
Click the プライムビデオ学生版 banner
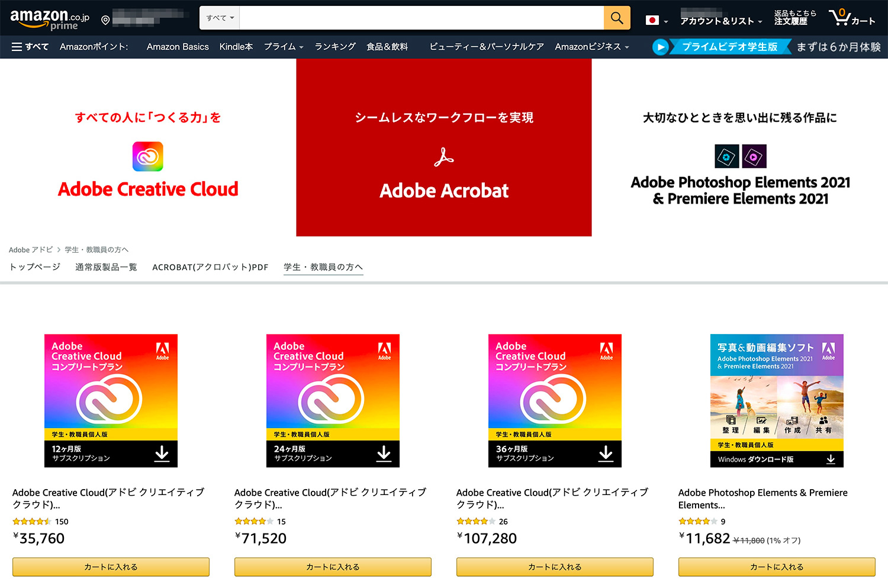click(x=729, y=47)
